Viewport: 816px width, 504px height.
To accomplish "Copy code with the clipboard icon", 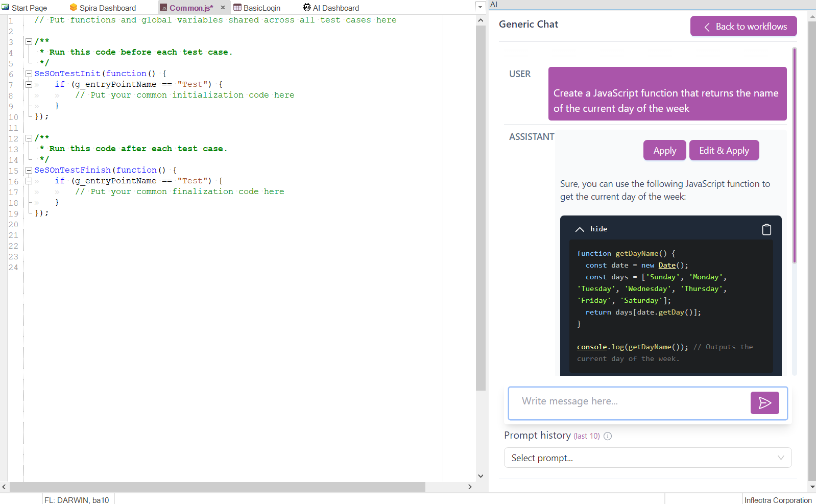I will pyautogui.click(x=766, y=230).
